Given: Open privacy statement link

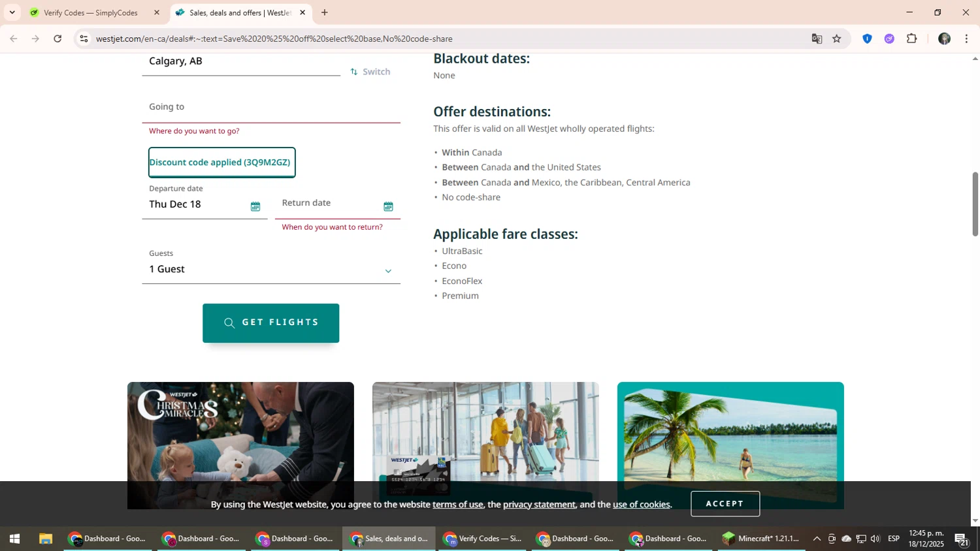Looking at the screenshot, I should (539, 504).
